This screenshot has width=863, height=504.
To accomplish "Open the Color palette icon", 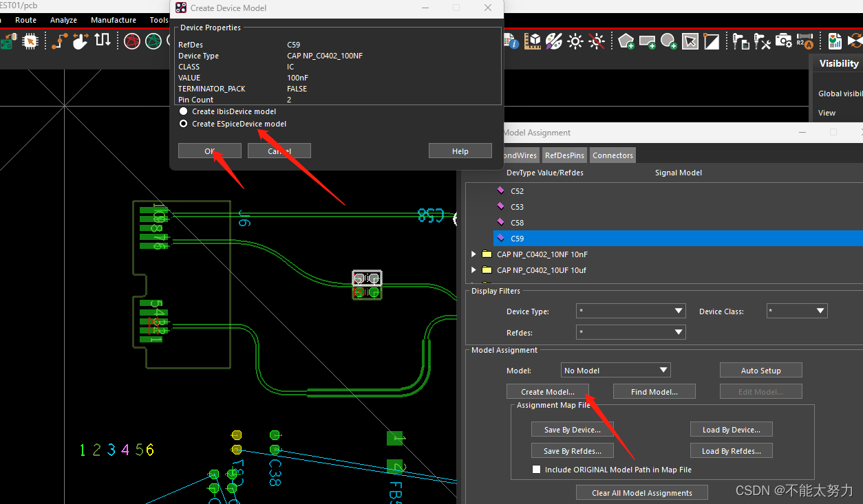I will 554,41.
